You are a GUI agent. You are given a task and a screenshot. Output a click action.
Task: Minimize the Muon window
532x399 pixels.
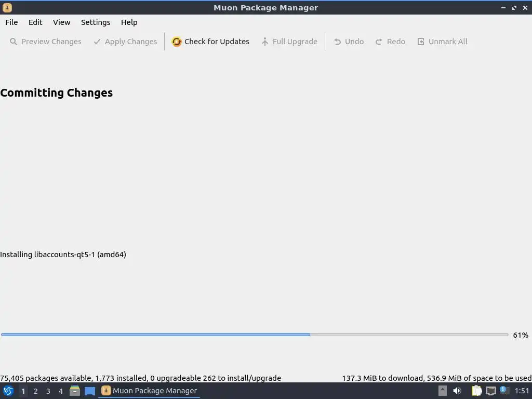click(503, 7)
